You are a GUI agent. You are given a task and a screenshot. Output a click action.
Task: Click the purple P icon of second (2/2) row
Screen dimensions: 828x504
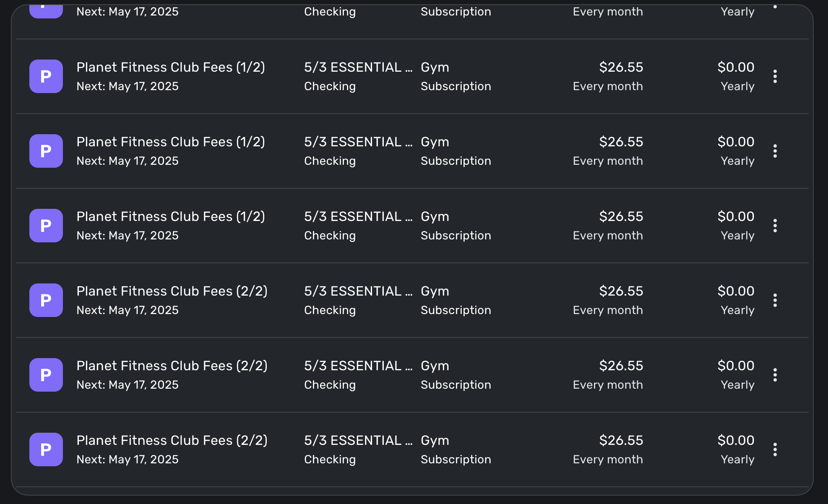(46, 375)
